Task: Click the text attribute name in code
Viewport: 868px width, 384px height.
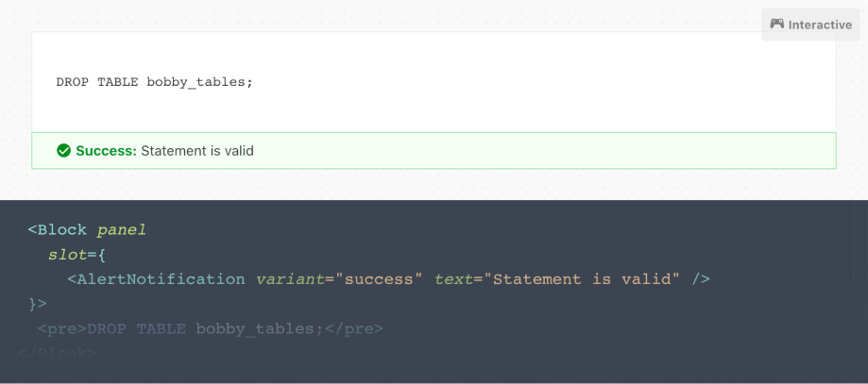Action: point(454,279)
